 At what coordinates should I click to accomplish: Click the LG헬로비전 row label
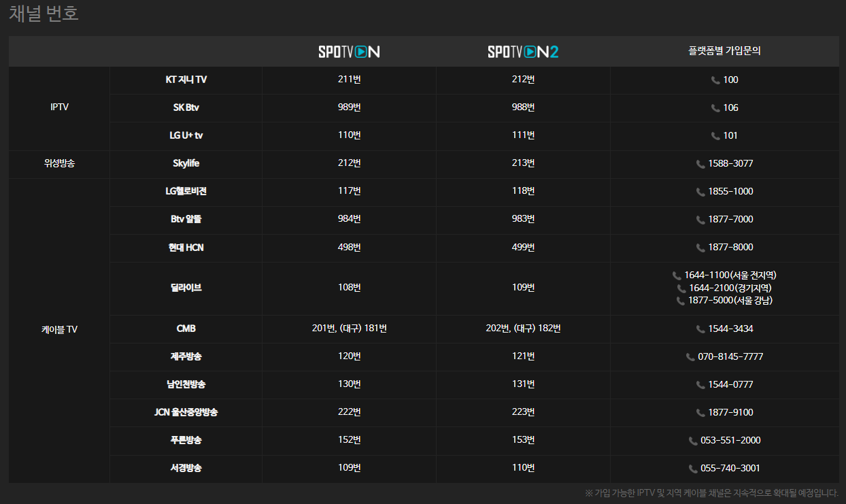[186, 191]
